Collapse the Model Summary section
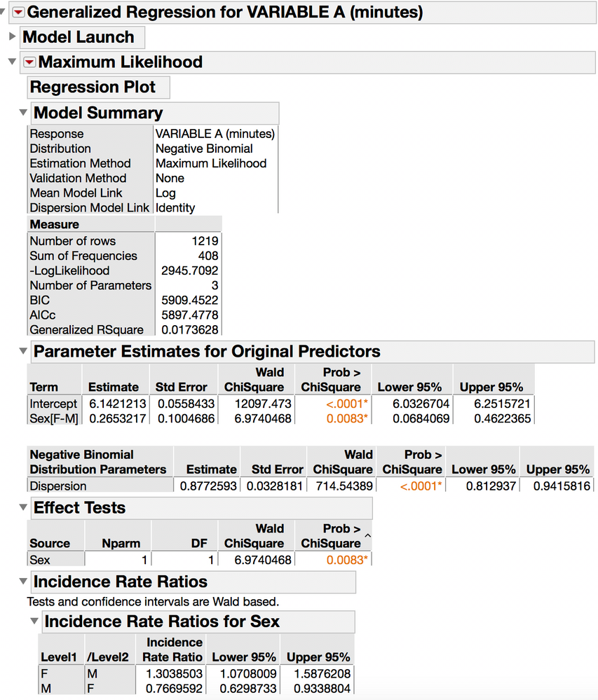Screen dimensions: 598x700 coord(23,113)
